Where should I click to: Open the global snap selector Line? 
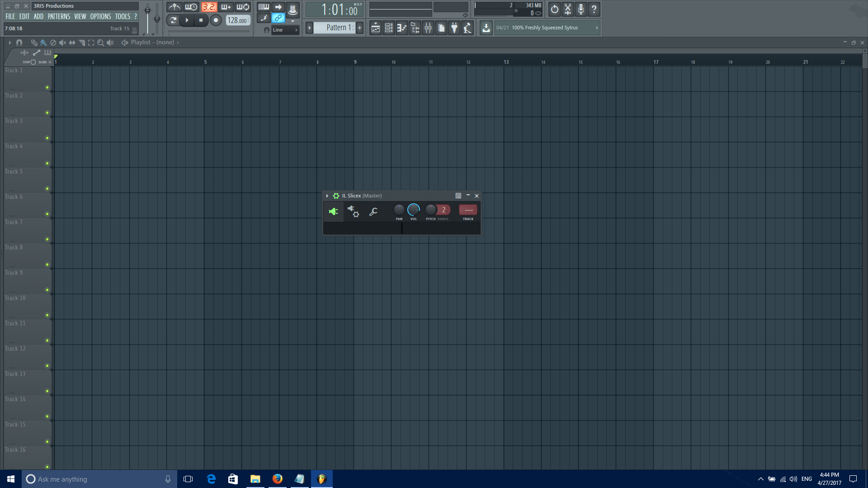tap(285, 30)
